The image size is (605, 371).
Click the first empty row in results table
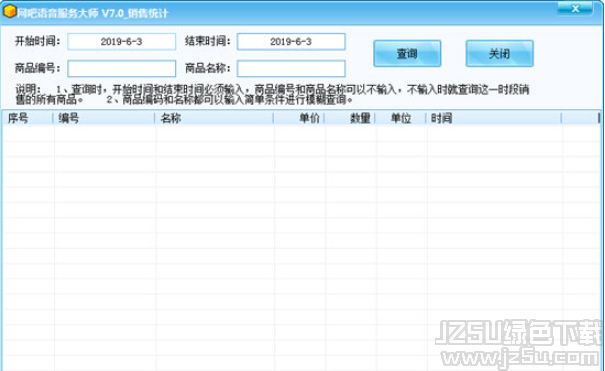[301, 133]
